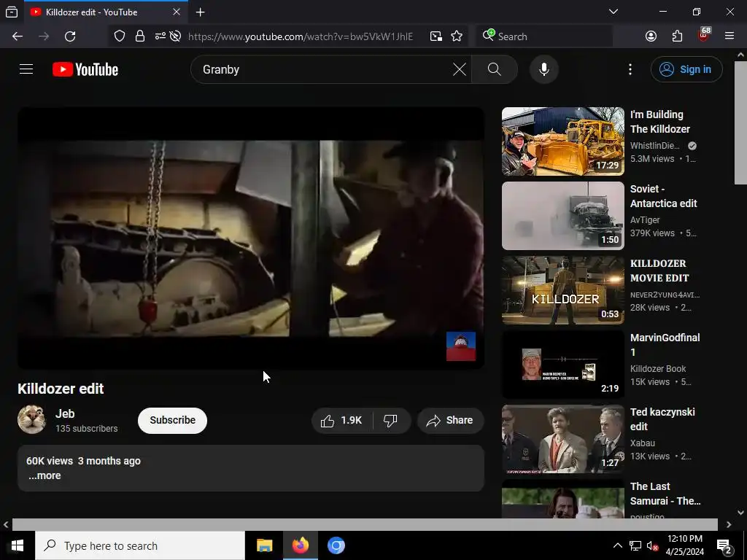This screenshot has width=747, height=560.
Task: Open the Windows Start menu
Action: (18, 545)
